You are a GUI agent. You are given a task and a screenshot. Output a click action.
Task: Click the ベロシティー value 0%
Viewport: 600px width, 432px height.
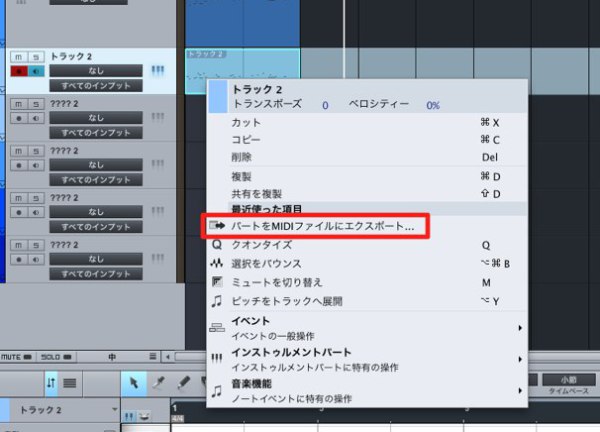point(433,105)
